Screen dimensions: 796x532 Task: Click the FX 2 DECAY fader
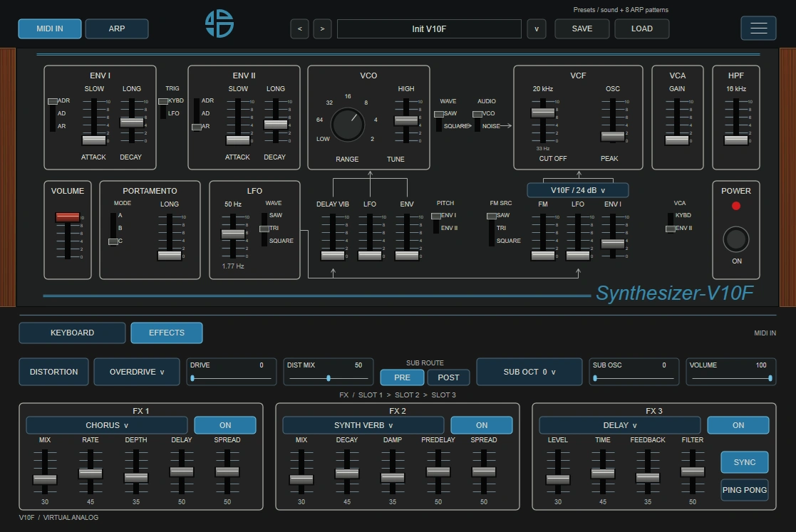pyautogui.click(x=347, y=473)
